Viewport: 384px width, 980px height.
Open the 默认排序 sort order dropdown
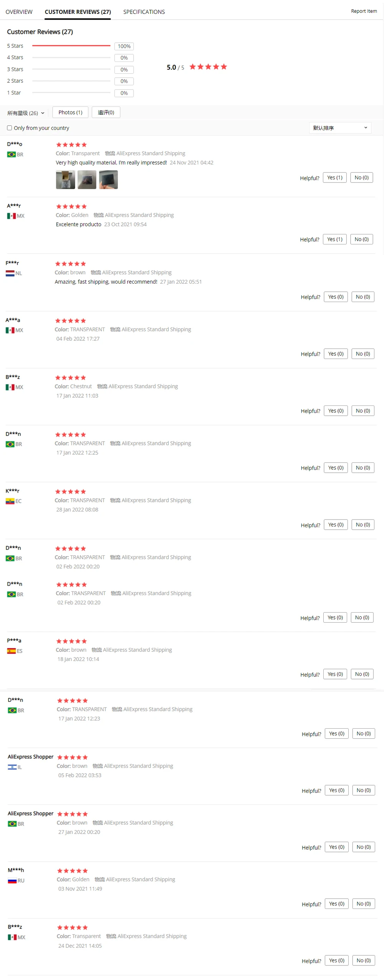pyautogui.click(x=340, y=128)
